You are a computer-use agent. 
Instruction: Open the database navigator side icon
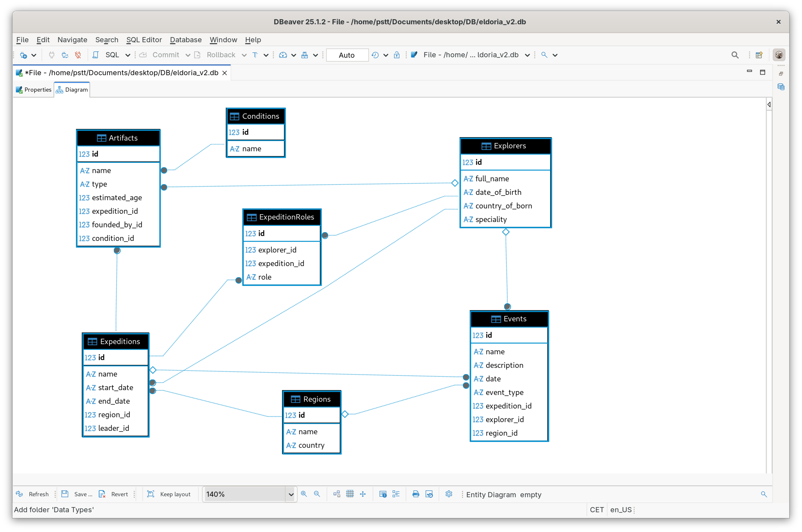click(781, 87)
